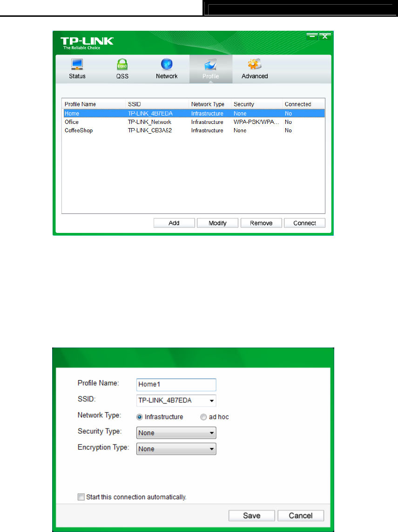Switch to the Network tab label

pyautogui.click(x=167, y=76)
